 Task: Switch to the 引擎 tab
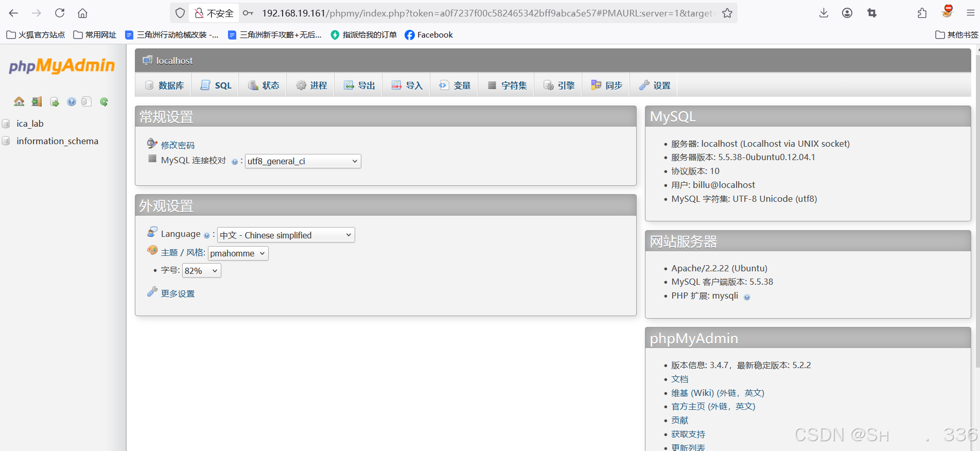[558, 85]
